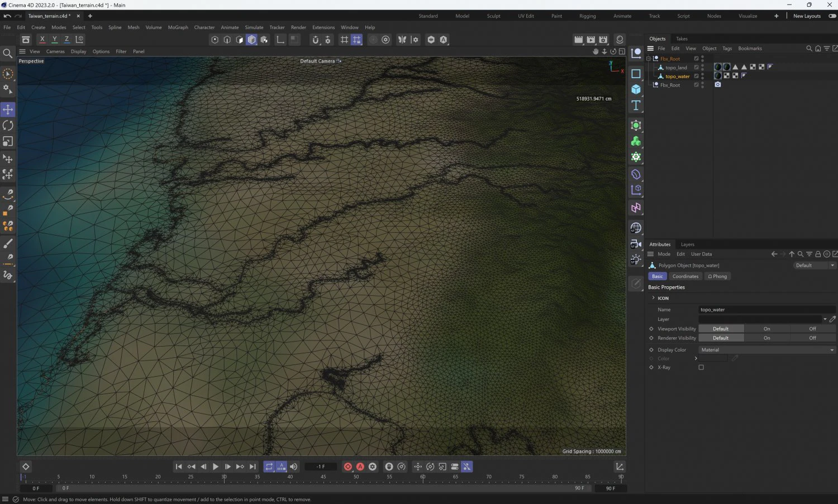This screenshot has height=504, width=838.
Task: Select the Live Selection tool
Action: (x=8, y=73)
